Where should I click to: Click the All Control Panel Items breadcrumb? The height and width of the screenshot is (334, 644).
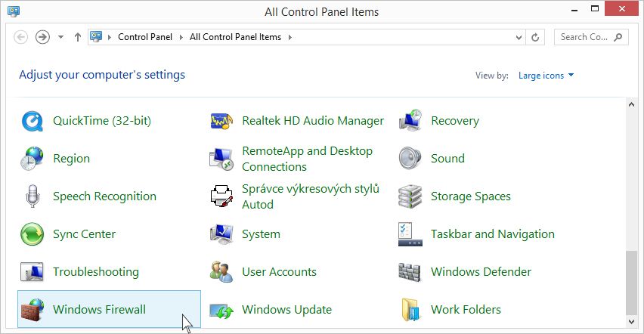(x=235, y=37)
